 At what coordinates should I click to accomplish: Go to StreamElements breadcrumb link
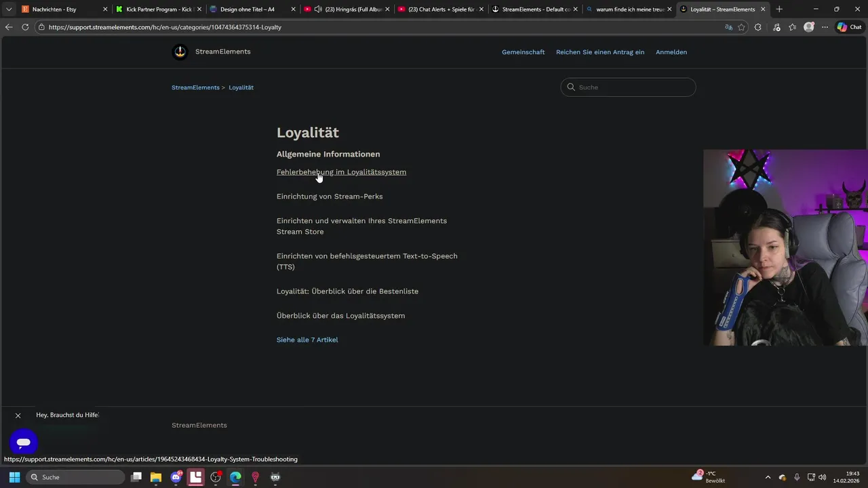coord(195,87)
